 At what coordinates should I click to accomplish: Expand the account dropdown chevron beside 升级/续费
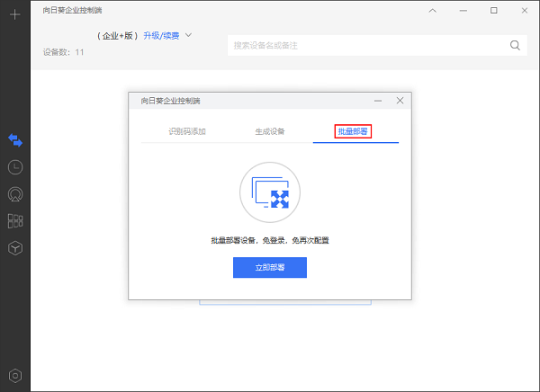pyautogui.click(x=188, y=36)
